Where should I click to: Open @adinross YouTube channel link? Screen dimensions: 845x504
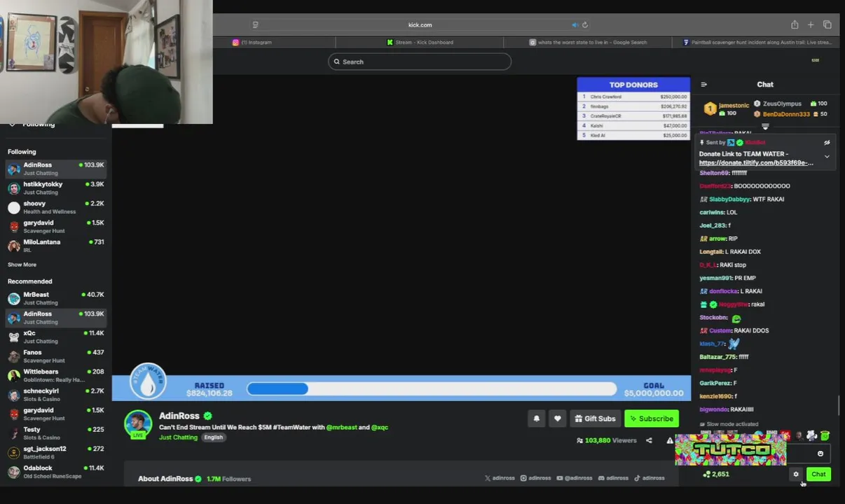pyautogui.click(x=575, y=478)
